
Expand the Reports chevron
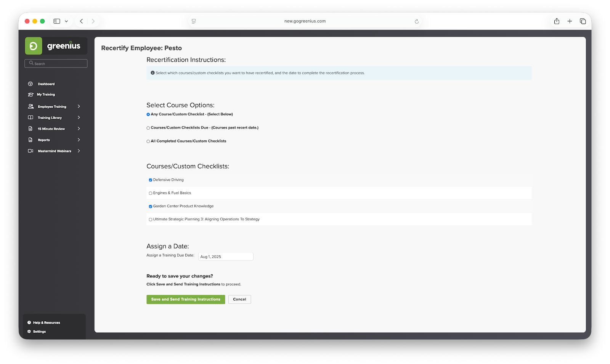click(x=79, y=140)
